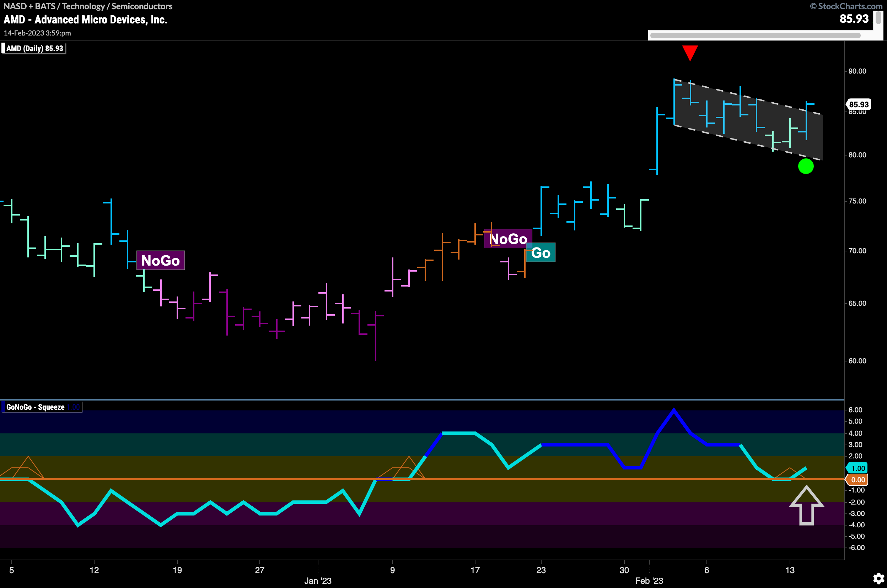The width and height of the screenshot is (887, 588).
Task: Click the 60.00 price axis label
Action: pyautogui.click(x=858, y=361)
